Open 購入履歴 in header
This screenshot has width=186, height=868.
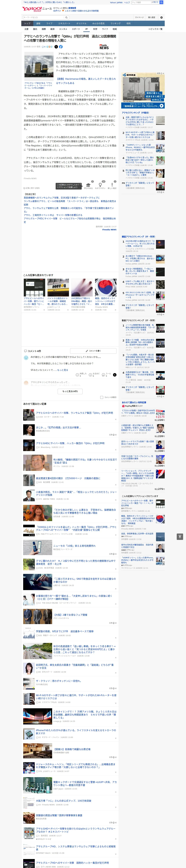point(152,18)
